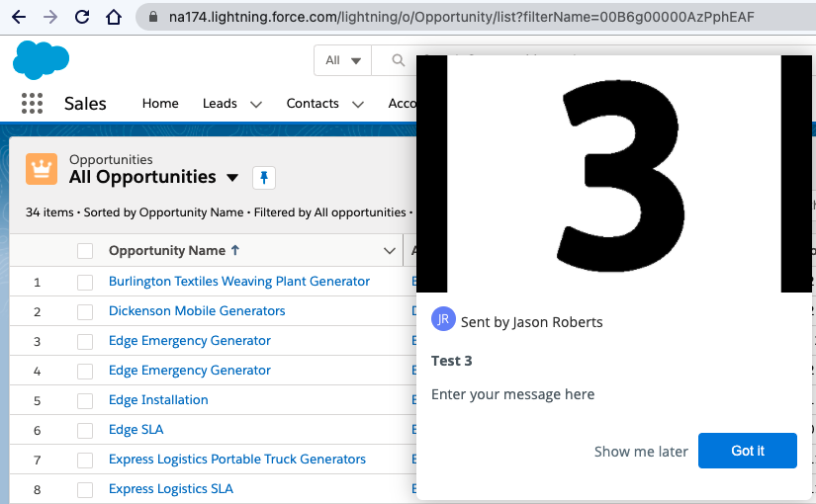The image size is (816, 504).
Task: Select checkbox for Burlington Textiles Weaving Plant Generator
Action: tap(85, 282)
